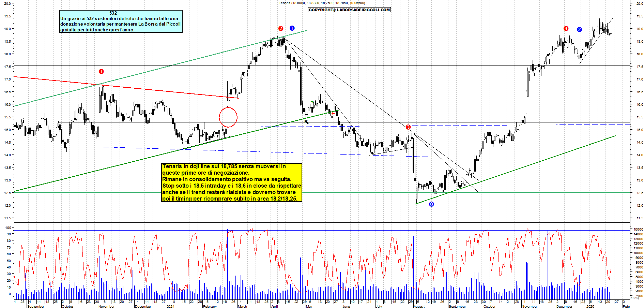Click the August month label
644x308 pixels.
point(419,306)
